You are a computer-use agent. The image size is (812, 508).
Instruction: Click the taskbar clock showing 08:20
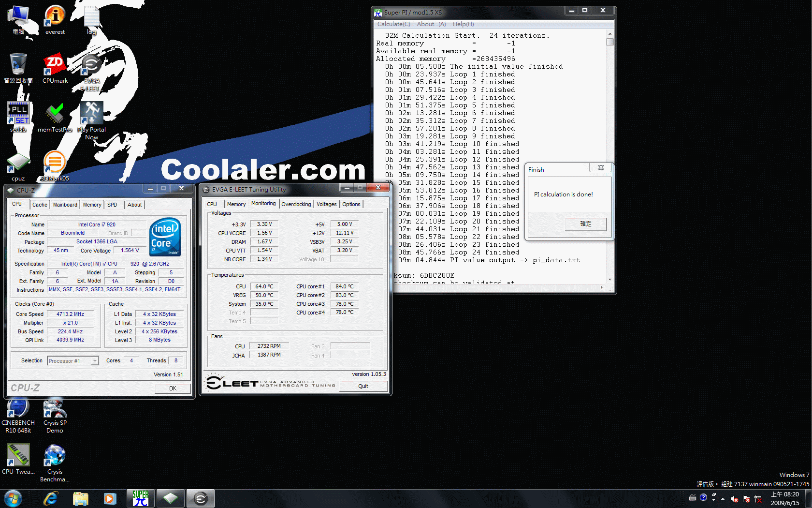click(x=785, y=498)
